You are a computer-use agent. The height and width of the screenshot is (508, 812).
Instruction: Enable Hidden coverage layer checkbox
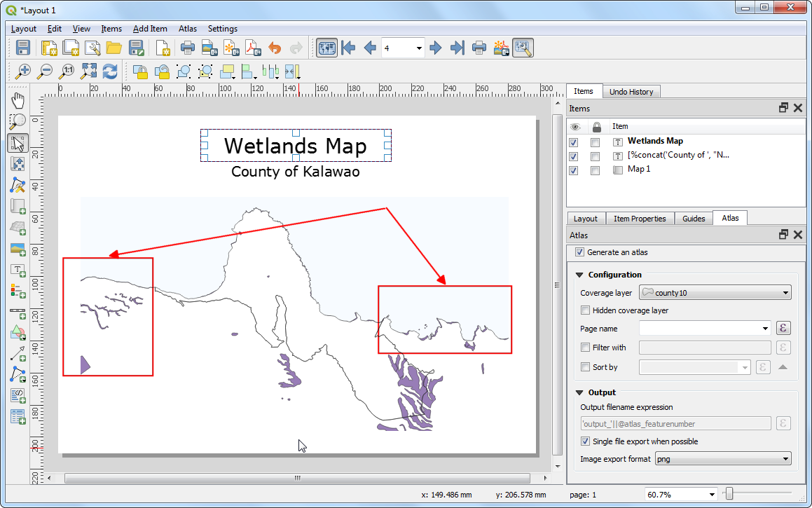click(585, 310)
